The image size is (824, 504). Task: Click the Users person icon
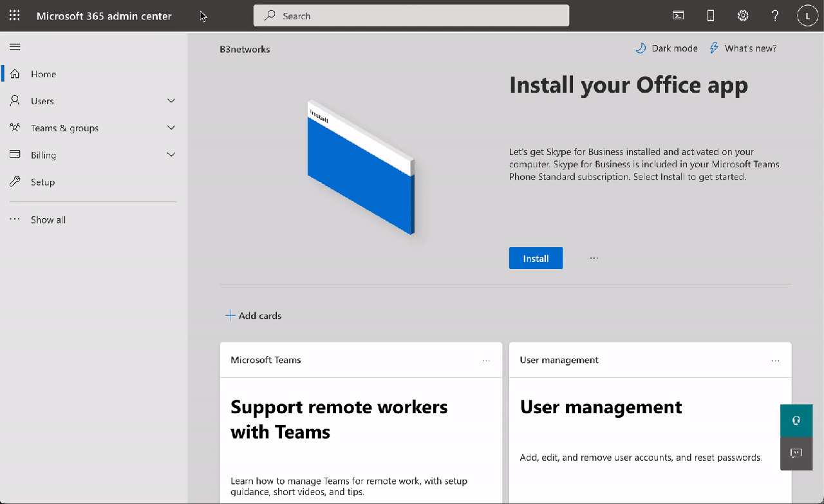click(15, 100)
